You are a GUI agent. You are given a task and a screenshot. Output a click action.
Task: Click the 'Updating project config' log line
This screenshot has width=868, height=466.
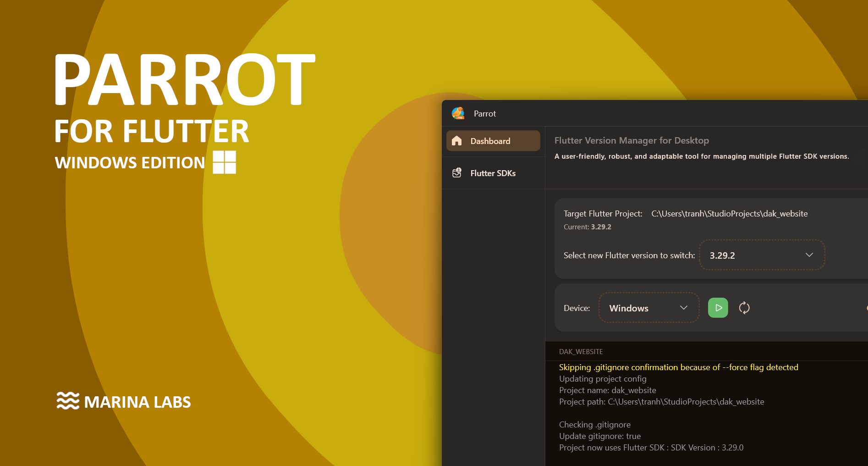[x=603, y=379]
